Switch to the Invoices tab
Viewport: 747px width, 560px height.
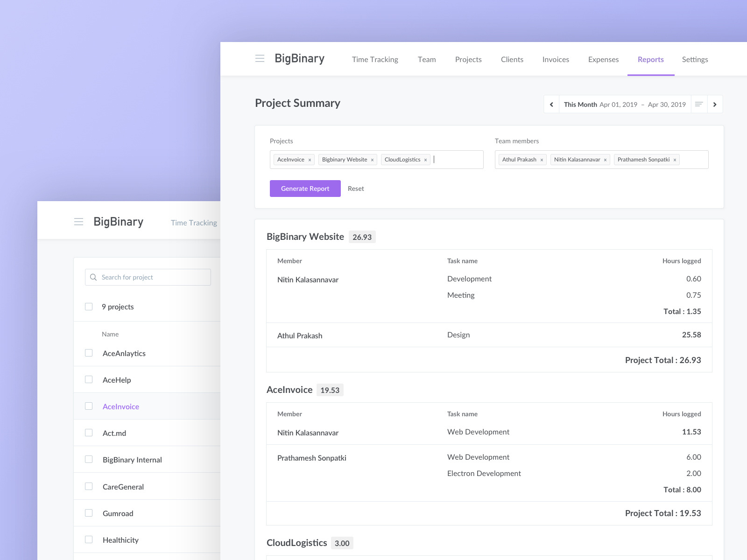point(556,59)
